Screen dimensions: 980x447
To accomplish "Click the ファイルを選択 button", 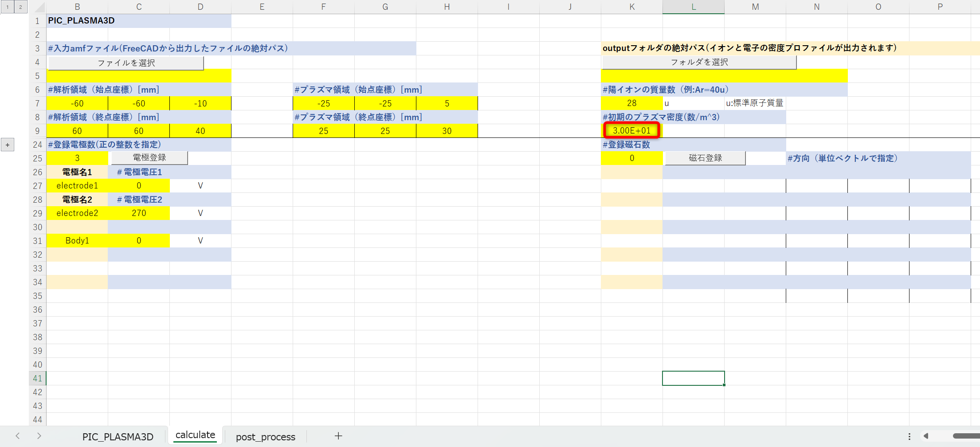I will pos(126,63).
